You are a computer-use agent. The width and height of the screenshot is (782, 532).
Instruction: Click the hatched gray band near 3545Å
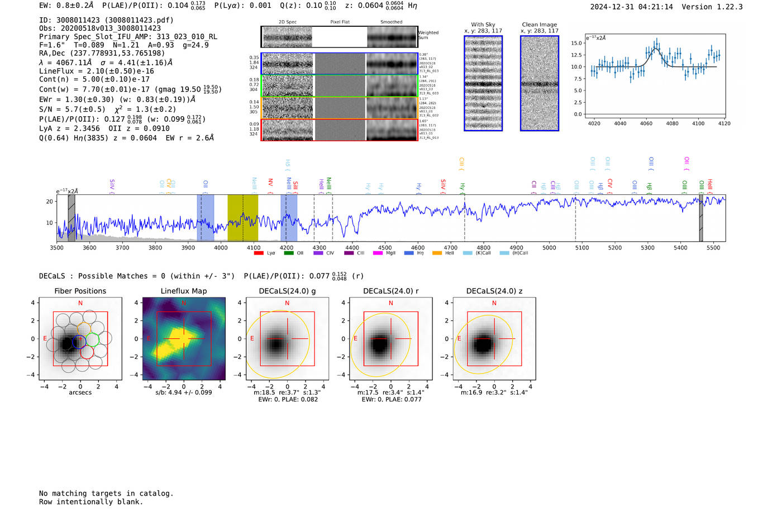71,218
